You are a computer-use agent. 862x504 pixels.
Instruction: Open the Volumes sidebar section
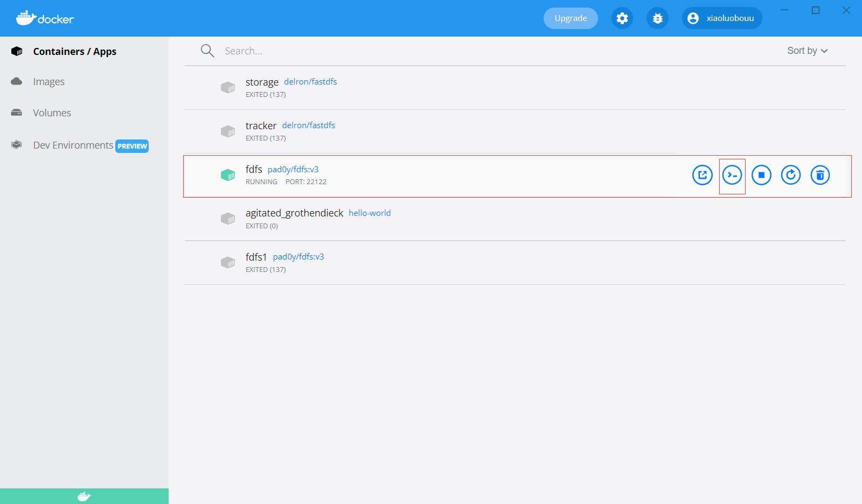coord(52,113)
